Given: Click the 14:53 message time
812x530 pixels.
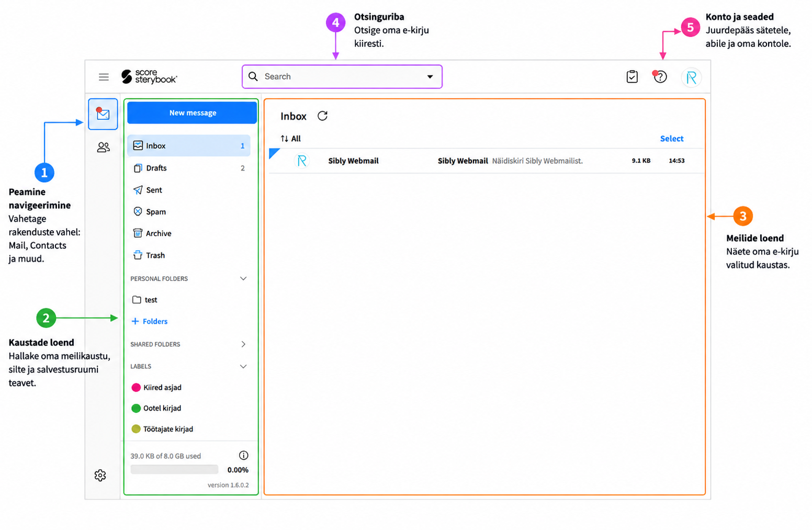Looking at the screenshot, I should click(x=676, y=161).
